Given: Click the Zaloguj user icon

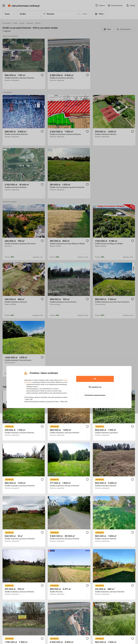Looking at the screenshot, I should pos(127,5).
